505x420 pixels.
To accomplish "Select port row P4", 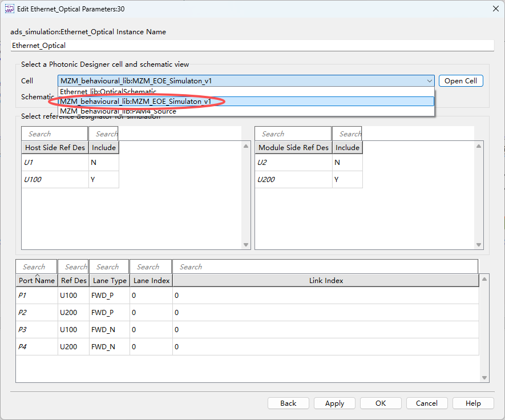I will [37, 346].
